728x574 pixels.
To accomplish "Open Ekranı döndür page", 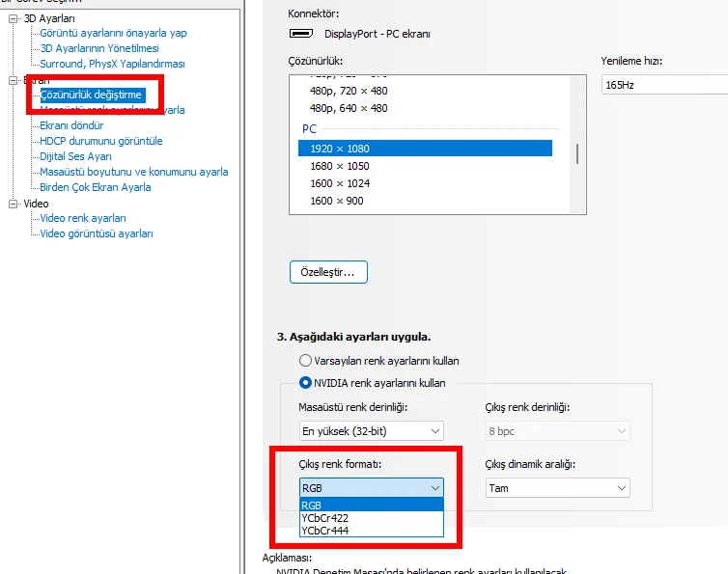I will click(x=71, y=125).
